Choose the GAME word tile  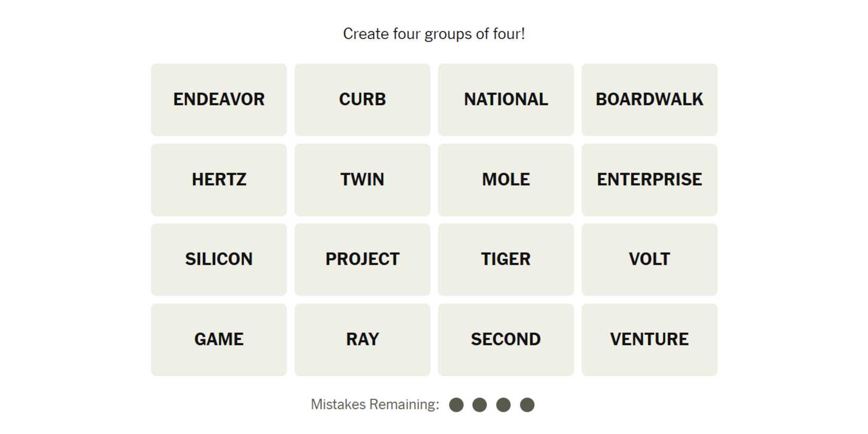pos(219,339)
